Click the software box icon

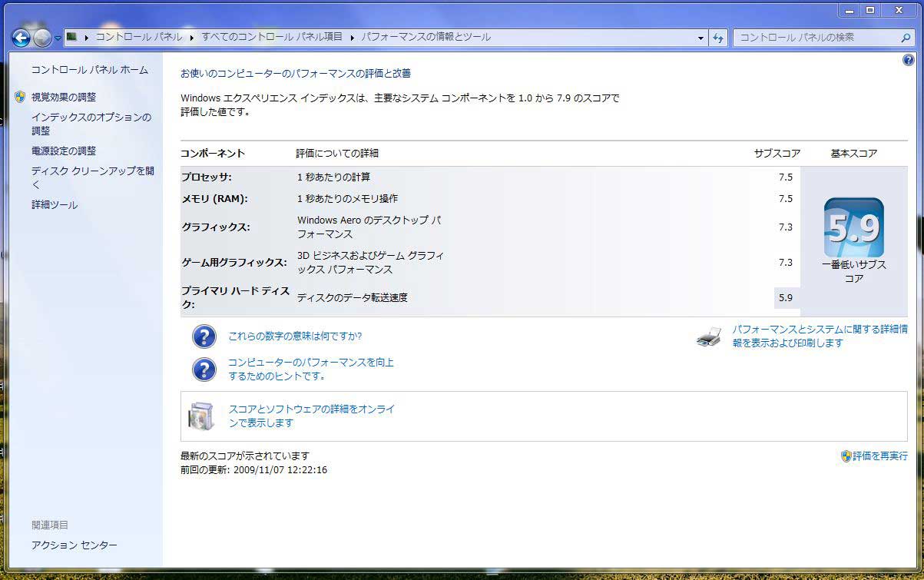(x=201, y=416)
